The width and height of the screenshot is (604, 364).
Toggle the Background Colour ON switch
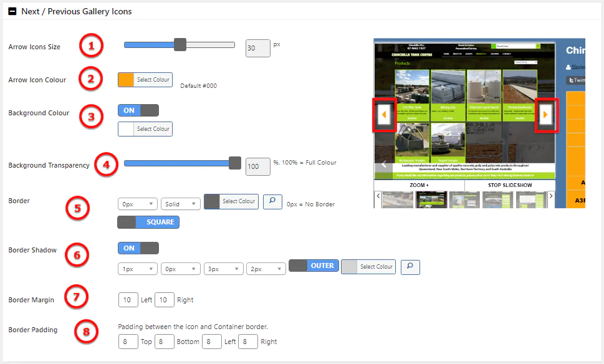pos(138,110)
